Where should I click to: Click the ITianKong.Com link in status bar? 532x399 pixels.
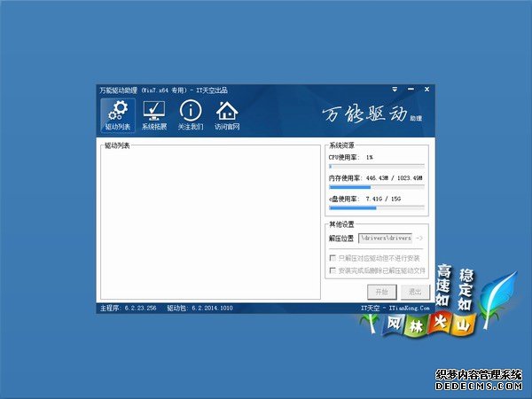(x=409, y=308)
